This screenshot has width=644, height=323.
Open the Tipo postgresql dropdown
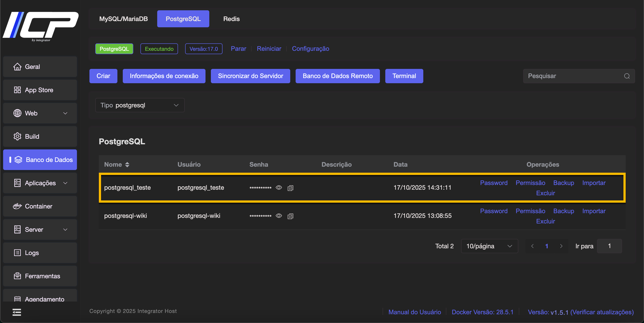(x=140, y=105)
